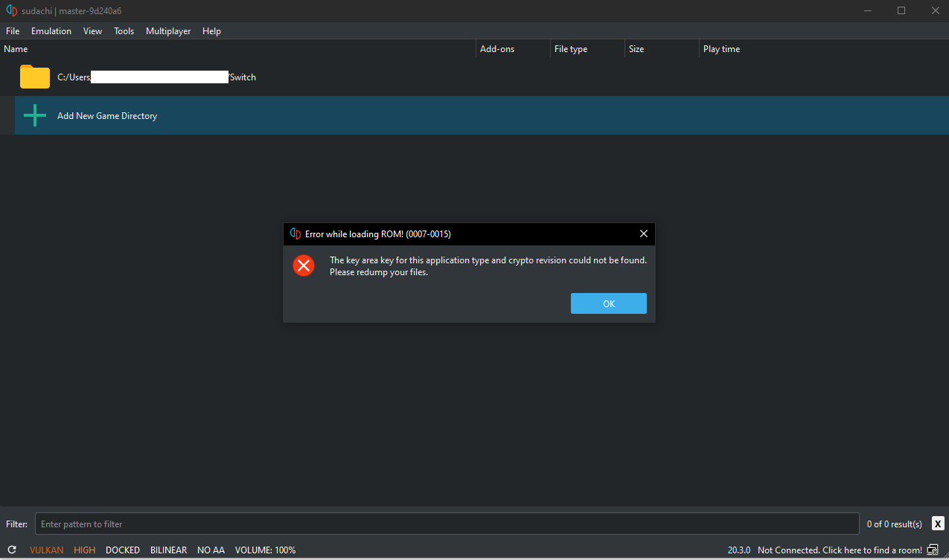Image resolution: width=949 pixels, height=560 pixels.
Task: Maximize the sudachi window
Action: pos(901,10)
